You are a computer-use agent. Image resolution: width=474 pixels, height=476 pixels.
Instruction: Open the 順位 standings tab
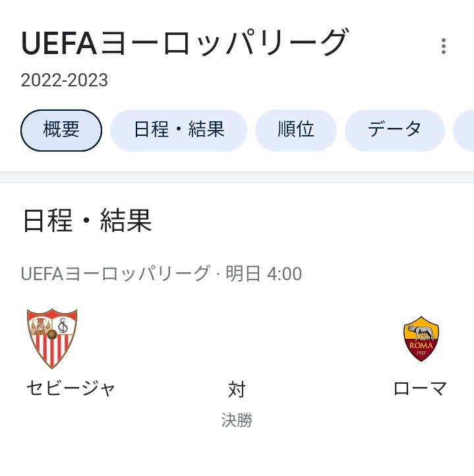click(296, 131)
